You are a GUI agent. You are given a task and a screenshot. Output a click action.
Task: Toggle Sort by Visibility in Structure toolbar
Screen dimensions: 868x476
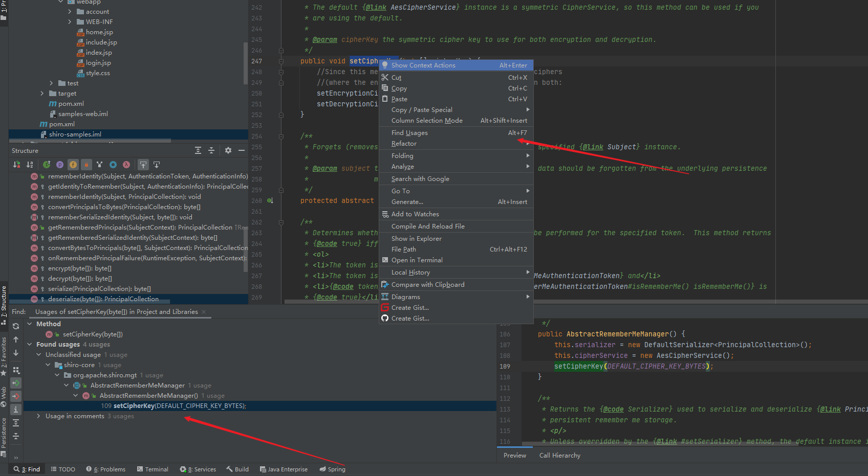(x=16, y=165)
